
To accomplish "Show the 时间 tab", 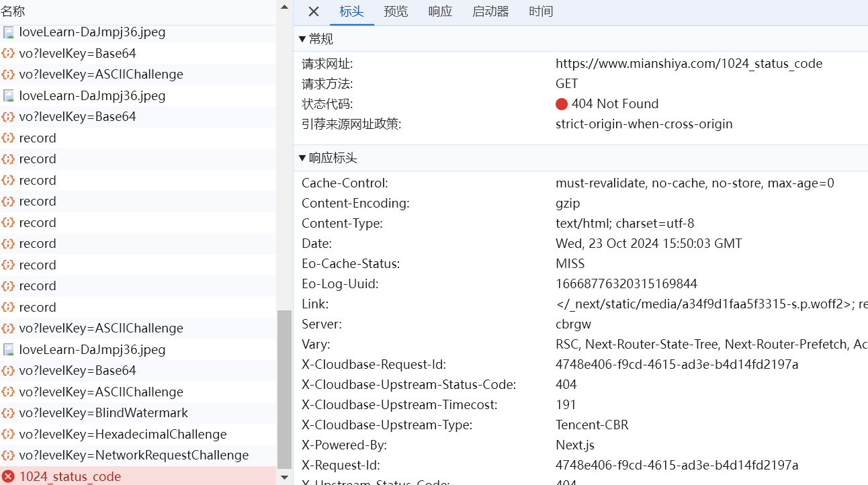I will [x=541, y=11].
